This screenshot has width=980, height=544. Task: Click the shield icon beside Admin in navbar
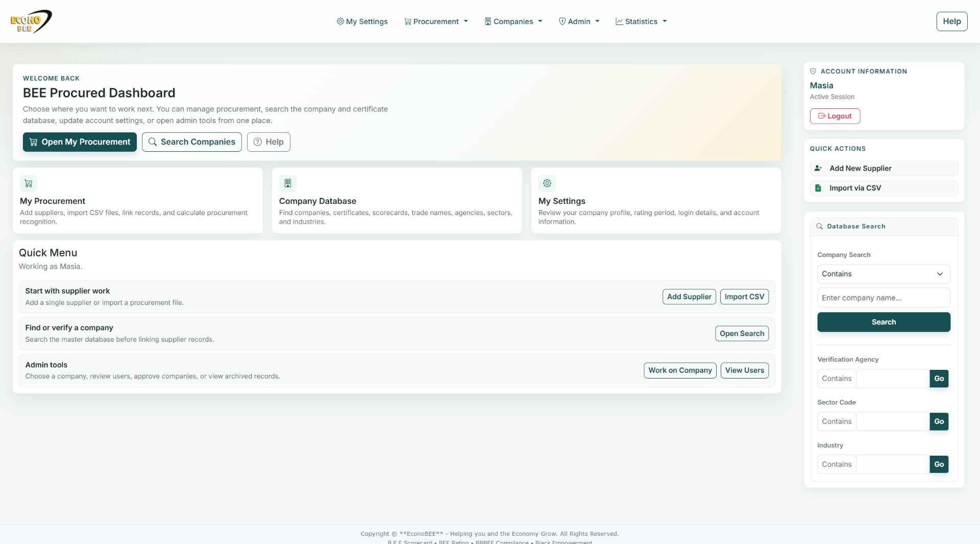562,21
